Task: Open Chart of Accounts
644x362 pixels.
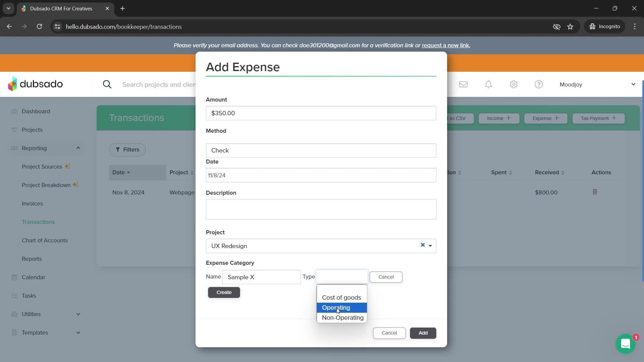Action: click(x=45, y=240)
